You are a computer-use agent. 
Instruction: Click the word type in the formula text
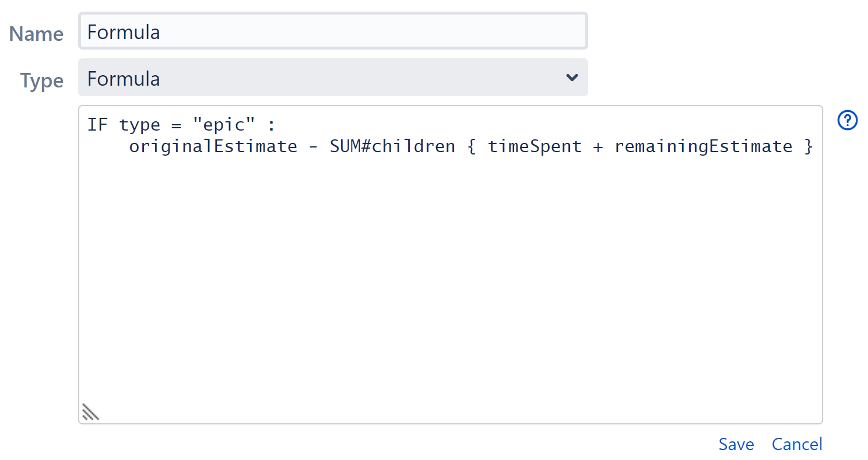point(139,125)
